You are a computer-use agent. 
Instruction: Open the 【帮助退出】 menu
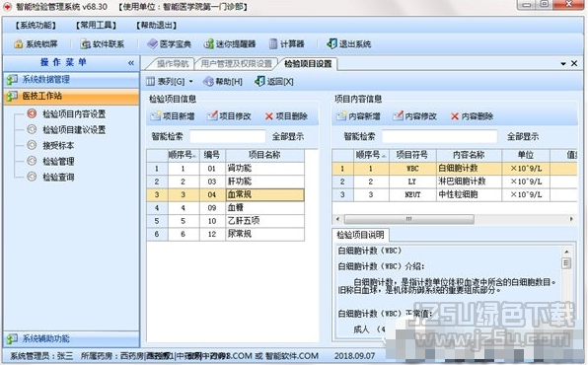pyautogui.click(x=156, y=26)
